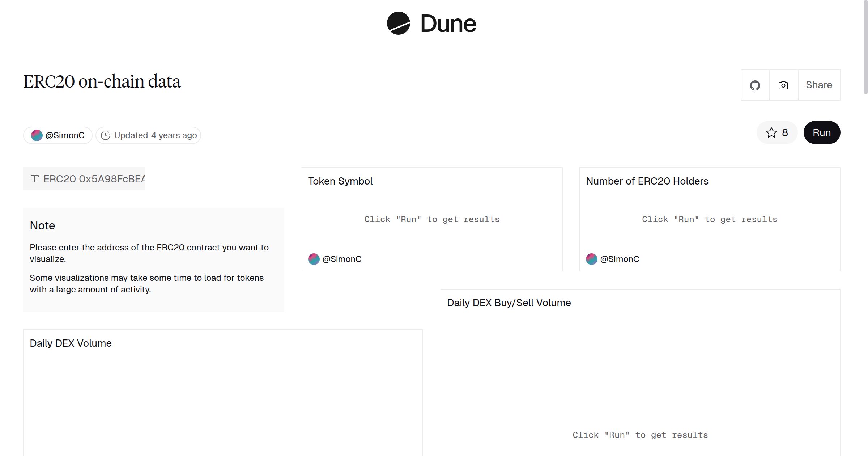Click the star icon to favorite the dashboard
The height and width of the screenshot is (456, 868).
(x=771, y=133)
